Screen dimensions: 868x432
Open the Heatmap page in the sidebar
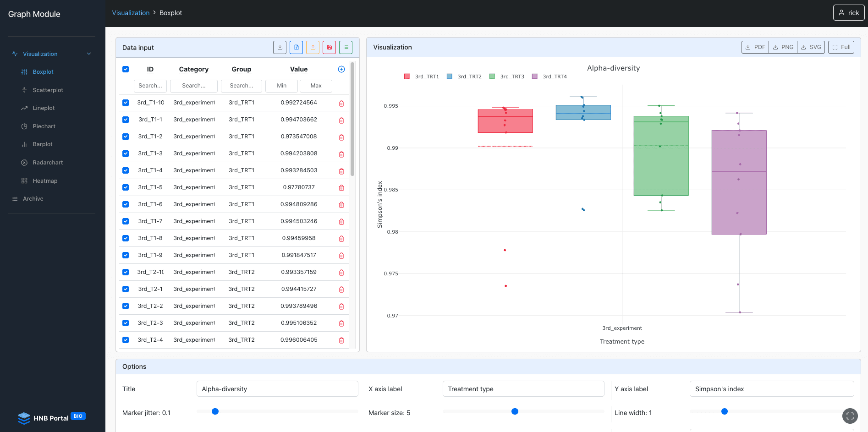click(45, 181)
